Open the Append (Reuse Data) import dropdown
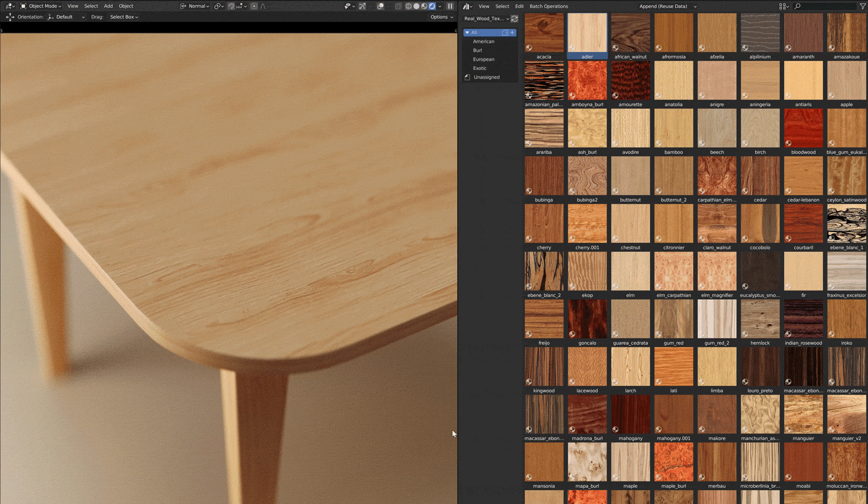The image size is (868, 504). point(667,6)
